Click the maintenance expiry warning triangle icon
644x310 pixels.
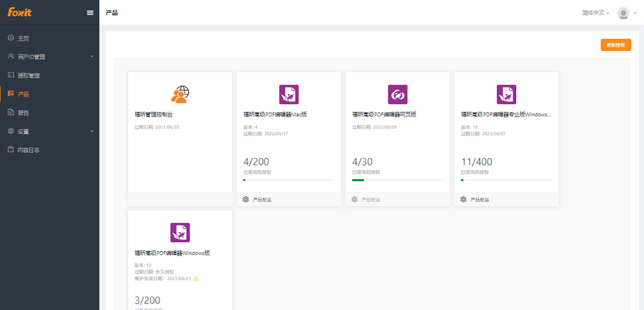point(196,278)
